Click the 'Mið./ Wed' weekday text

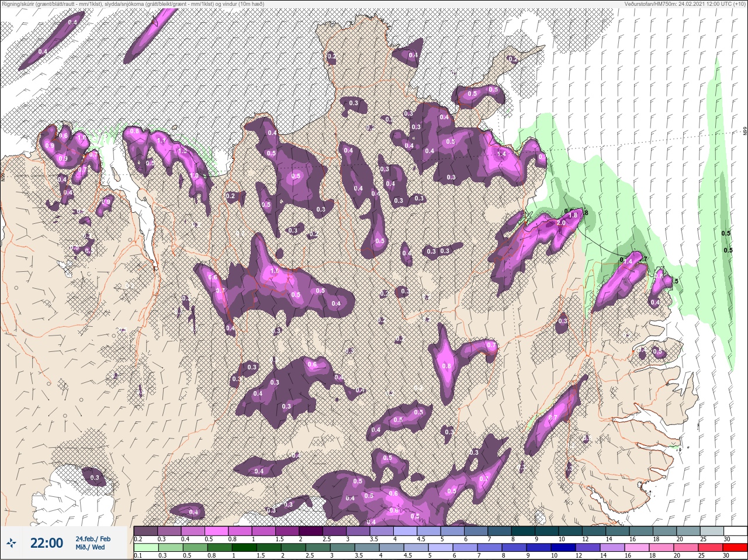[91, 547]
